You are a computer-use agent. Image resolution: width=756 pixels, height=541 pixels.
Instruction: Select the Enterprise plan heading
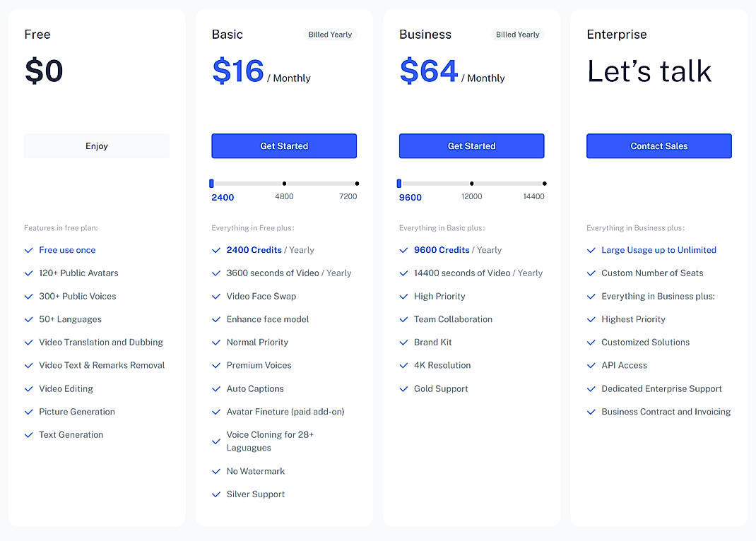pyautogui.click(x=616, y=34)
